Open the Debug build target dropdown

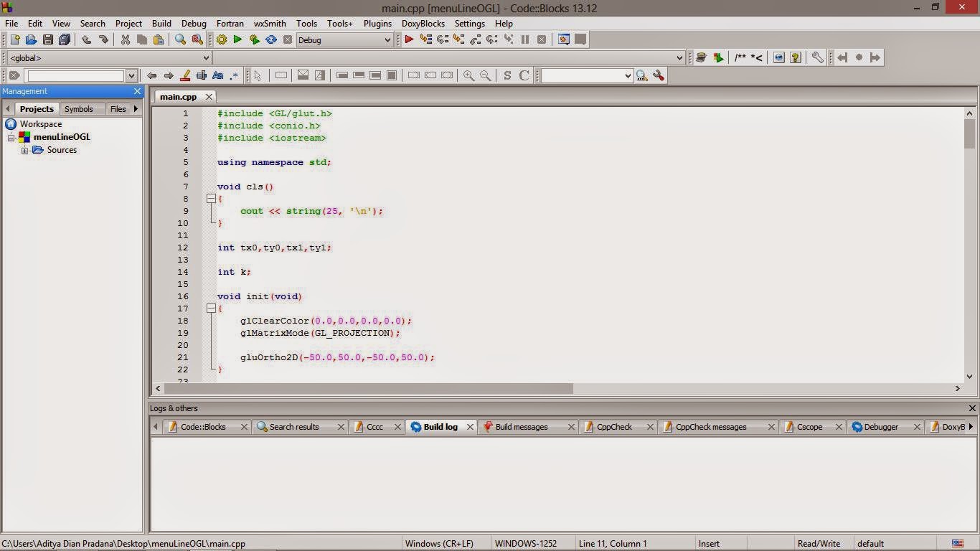coord(344,40)
